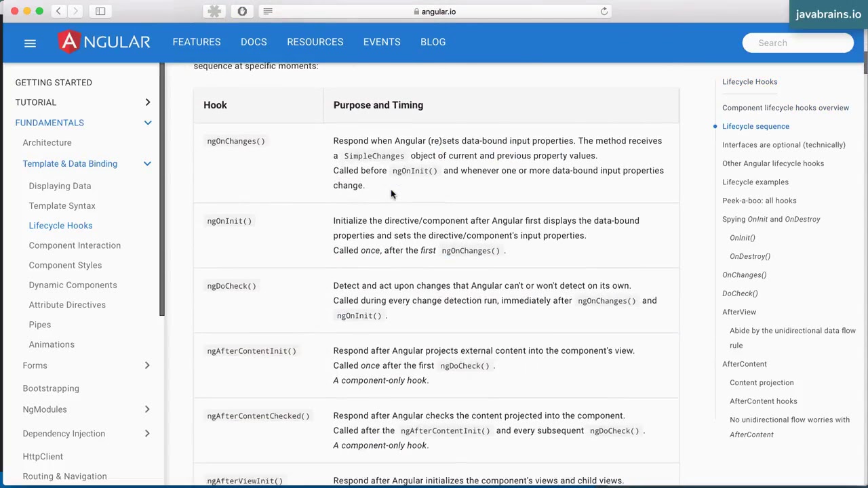Open the Animations page

[x=52, y=344]
